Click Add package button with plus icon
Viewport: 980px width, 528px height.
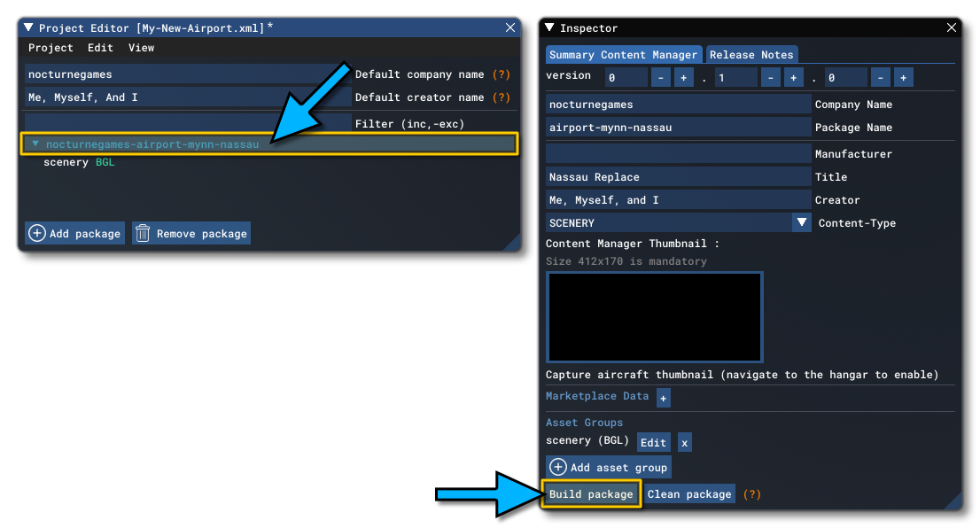click(74, 233)
